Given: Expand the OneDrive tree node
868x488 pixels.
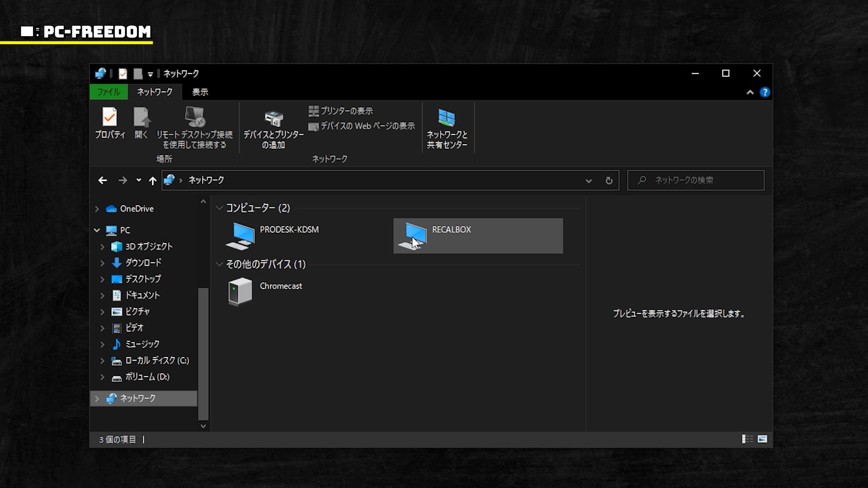Looking at the screenshot, I should [97, 209].
